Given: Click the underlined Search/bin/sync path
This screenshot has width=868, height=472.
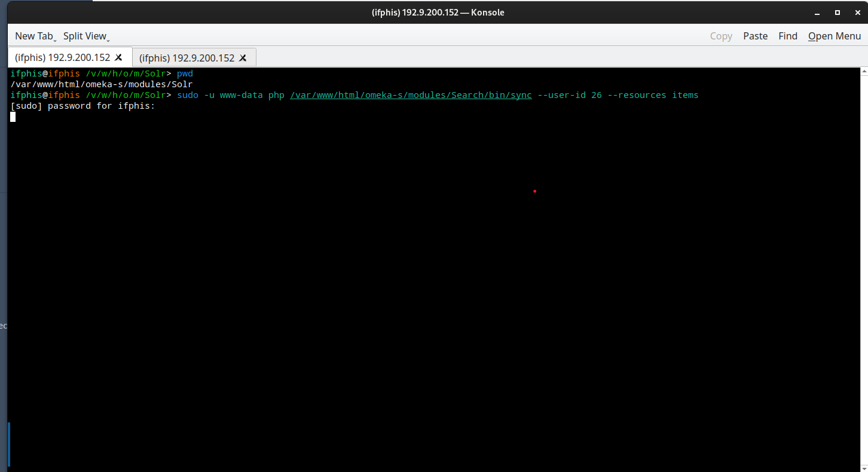Looking at the screenshot, I should point(411,95).
